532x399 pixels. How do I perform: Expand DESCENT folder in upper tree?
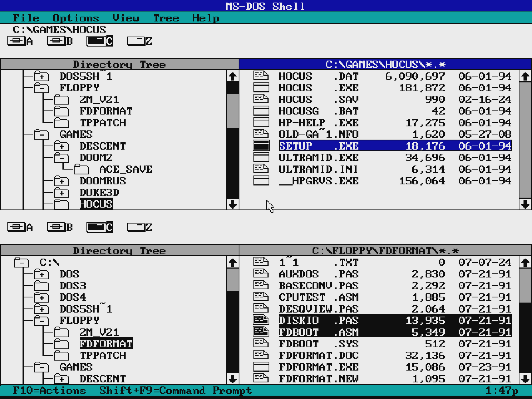61,146
